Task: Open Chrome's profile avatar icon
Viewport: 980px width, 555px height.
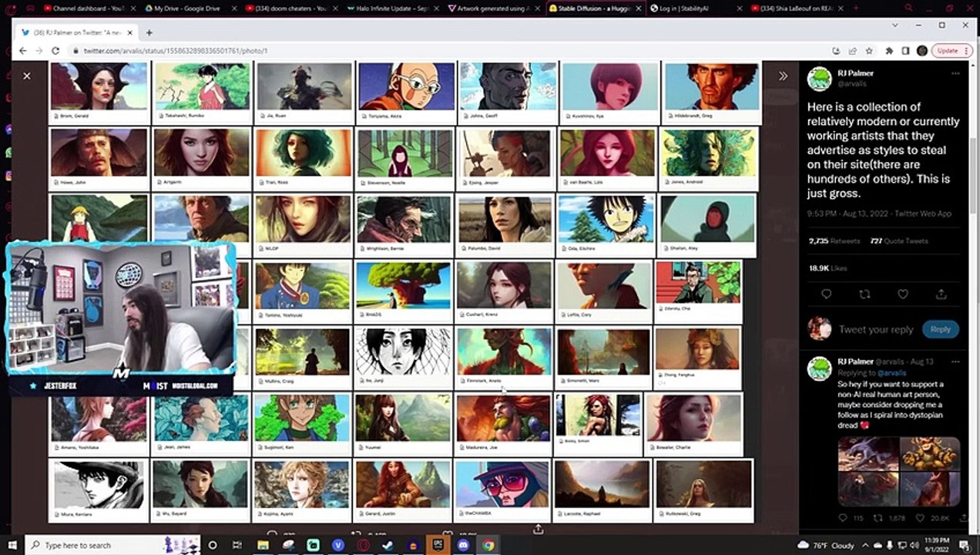Action: (x=922, y=51)
